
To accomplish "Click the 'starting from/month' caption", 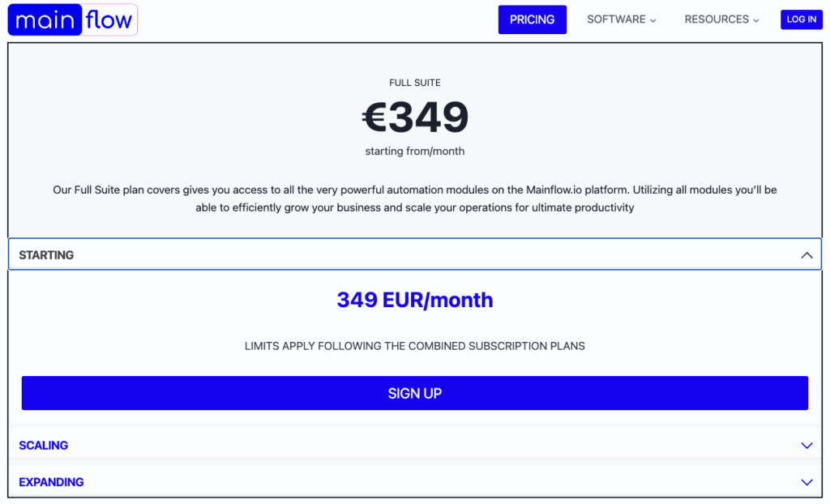I will coord(415,152).
